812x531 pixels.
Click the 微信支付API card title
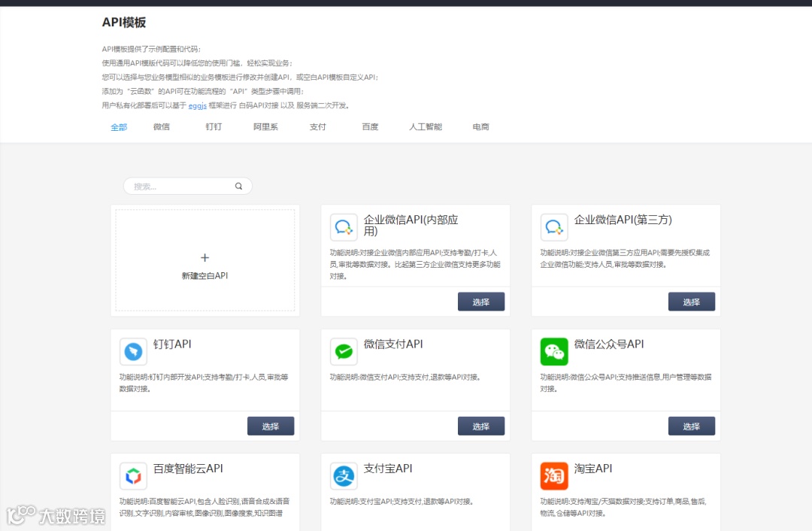[x=393, y=344]
